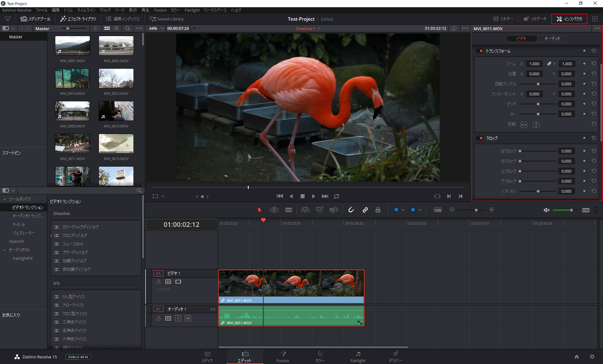
Task: Select the cross dissolve transition
Action: [74, 235]
